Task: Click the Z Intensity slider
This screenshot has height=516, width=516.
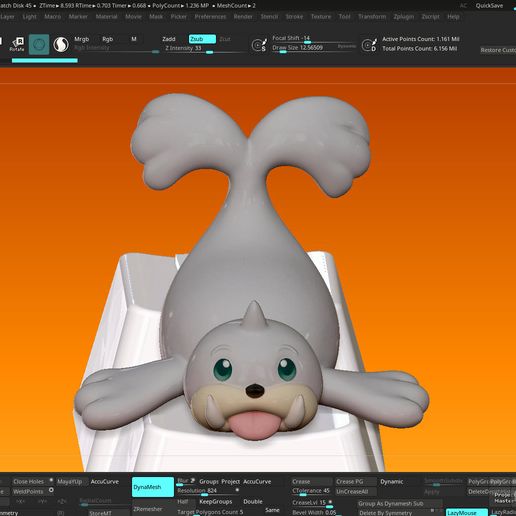Action: [204, 49]
